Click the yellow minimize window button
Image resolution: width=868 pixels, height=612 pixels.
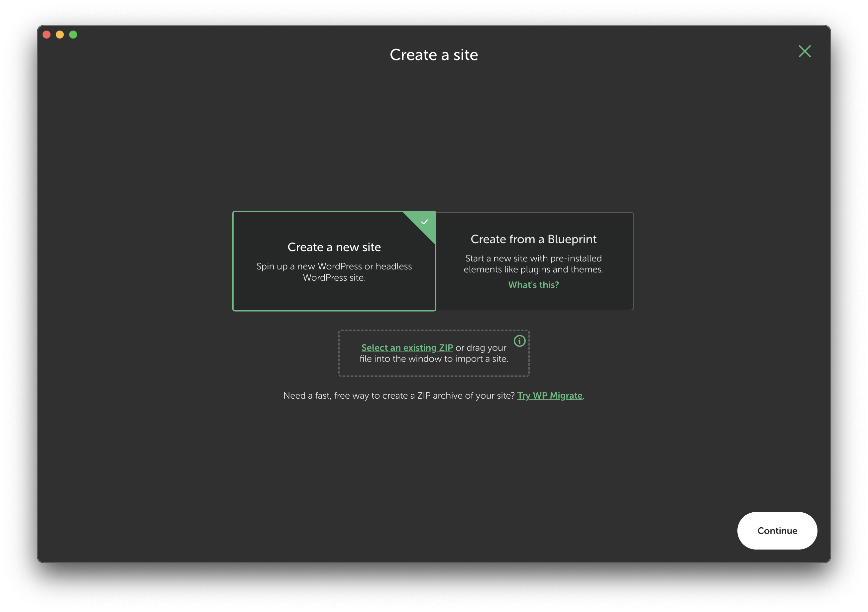pos(60,35)
